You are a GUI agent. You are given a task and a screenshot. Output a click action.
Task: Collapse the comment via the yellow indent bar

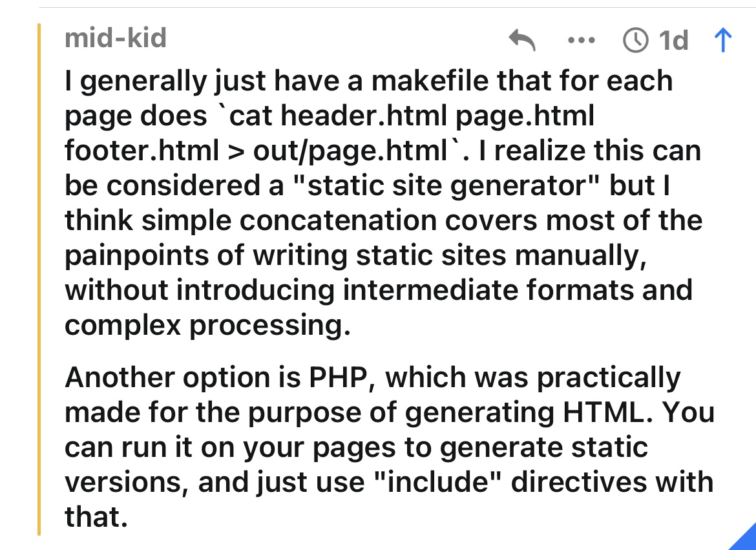click(39, 279)
